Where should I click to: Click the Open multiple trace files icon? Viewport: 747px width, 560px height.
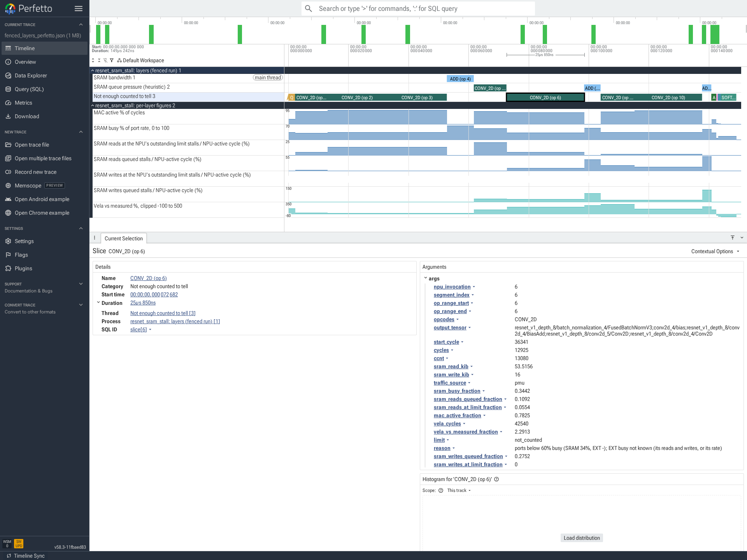tap(8, 158)
